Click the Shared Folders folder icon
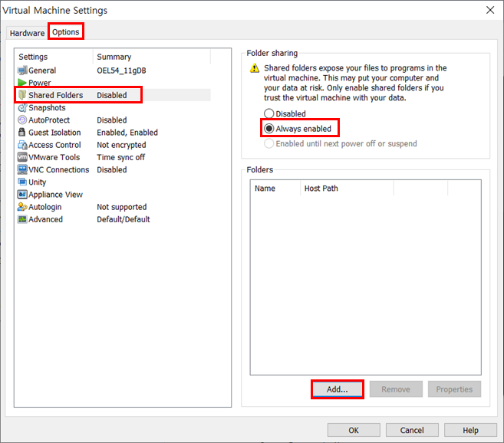 (x=22, y=95)
